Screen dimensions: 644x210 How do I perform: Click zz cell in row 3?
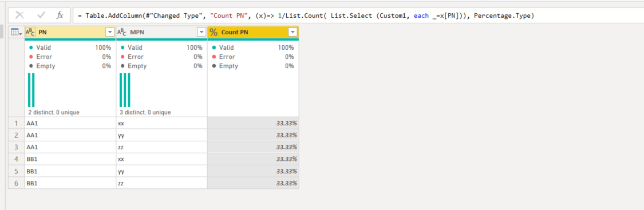pyautogui.click(x=162, y=147)
